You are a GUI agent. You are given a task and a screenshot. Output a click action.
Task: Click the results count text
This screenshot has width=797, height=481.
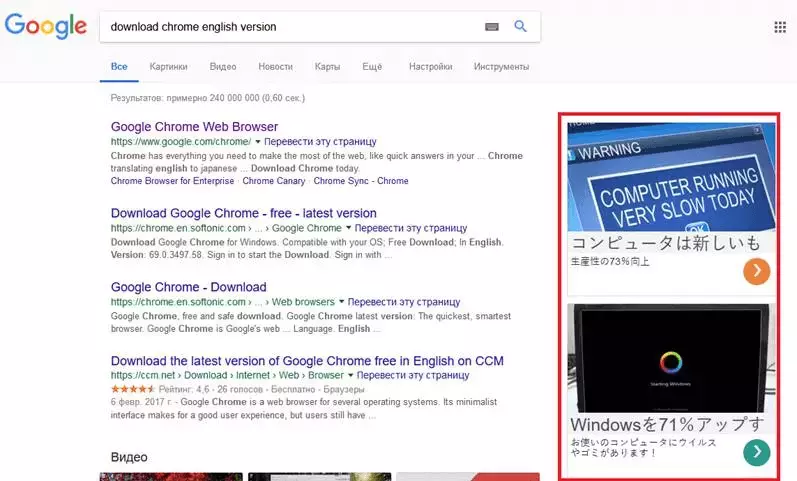208,98
